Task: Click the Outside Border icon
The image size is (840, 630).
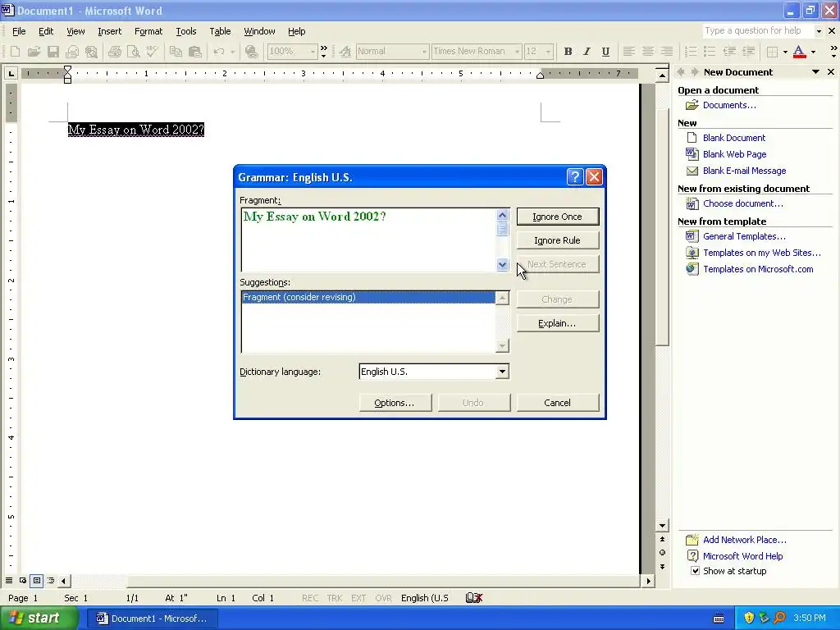Action: 772,52
